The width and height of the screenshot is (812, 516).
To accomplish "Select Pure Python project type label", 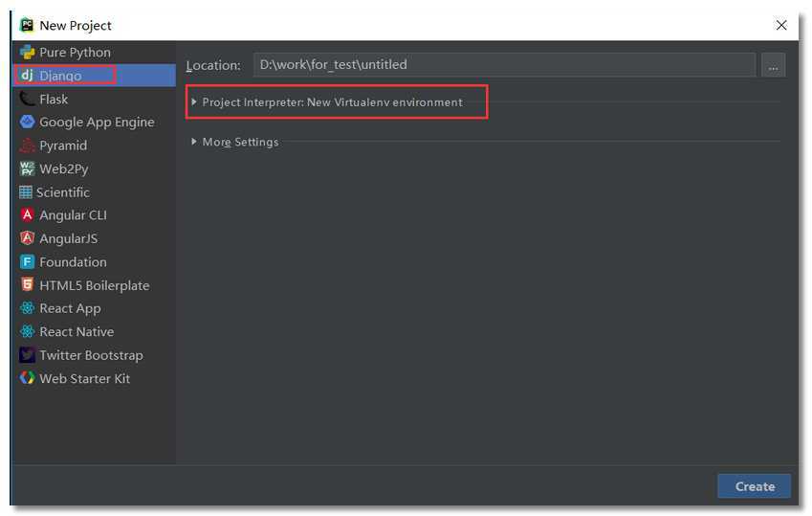I will pyautogui.click(x=76, y=53).
